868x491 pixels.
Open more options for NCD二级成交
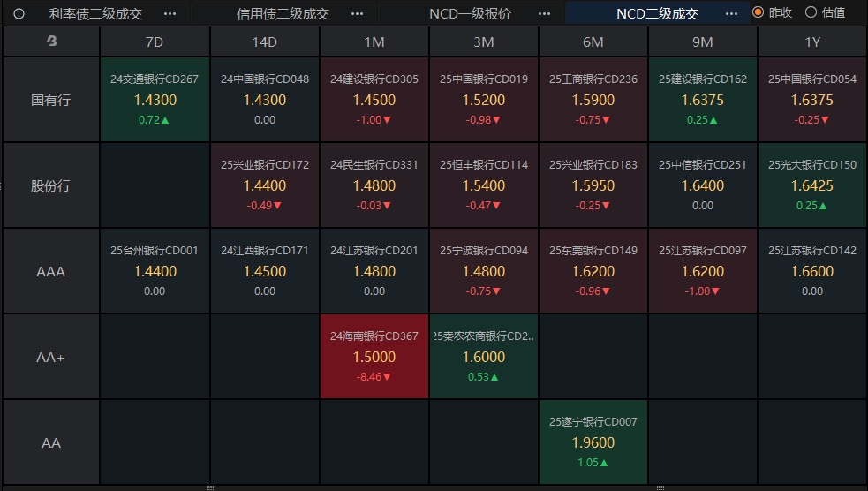point(731,14)
